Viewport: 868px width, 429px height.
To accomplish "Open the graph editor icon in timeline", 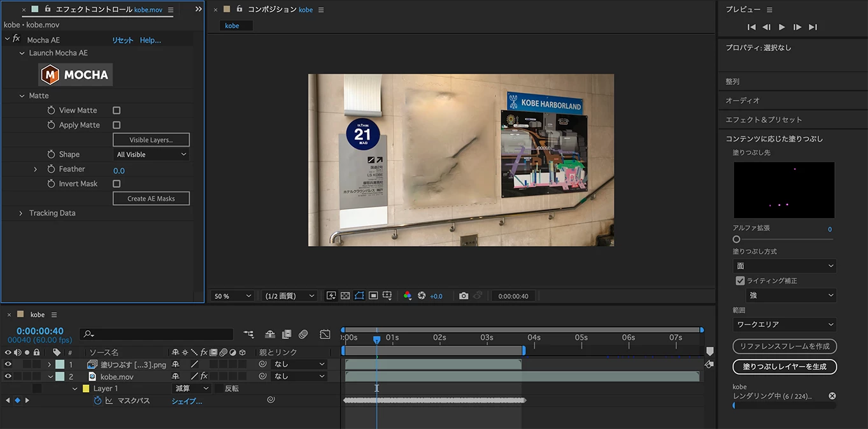I will pos(325,334).
